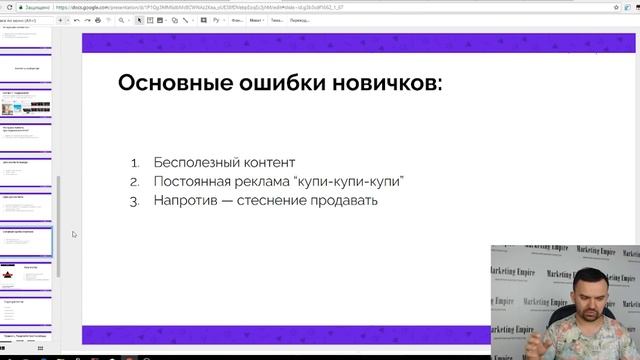Viewport: 640px width, 360px height.
Task: Click the paint format icon
Action: click(109, 20)
